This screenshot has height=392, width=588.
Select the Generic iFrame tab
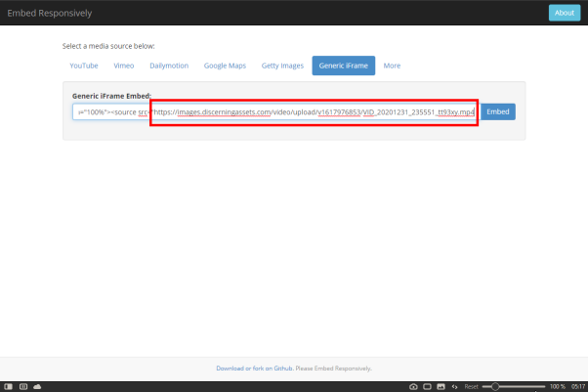pyautogui.click(x=344, y=65)
